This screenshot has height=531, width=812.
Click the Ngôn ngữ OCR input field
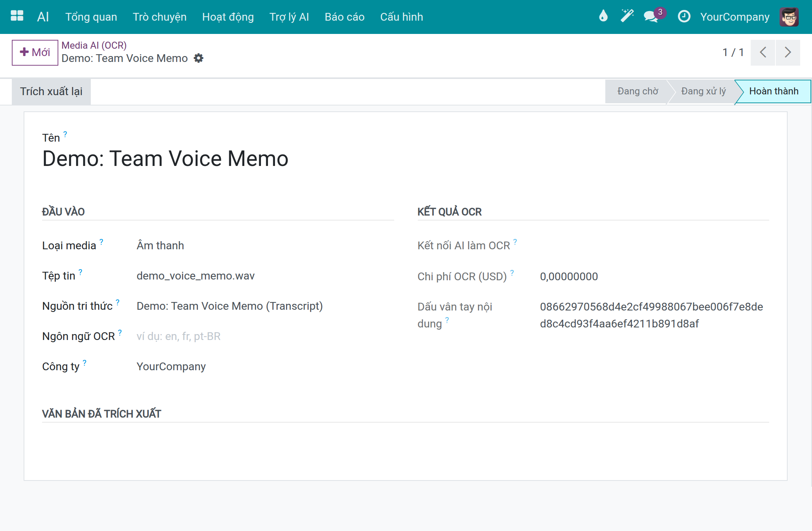coord(265,336)
